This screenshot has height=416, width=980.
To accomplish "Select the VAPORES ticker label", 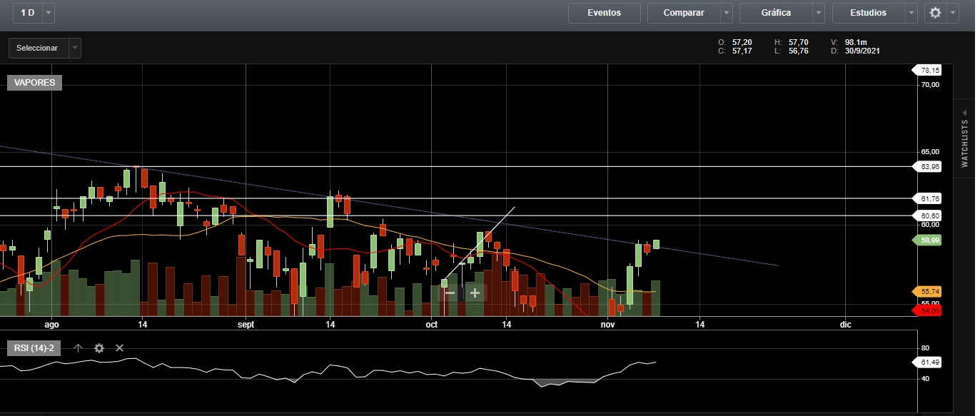I will [35, 83].
